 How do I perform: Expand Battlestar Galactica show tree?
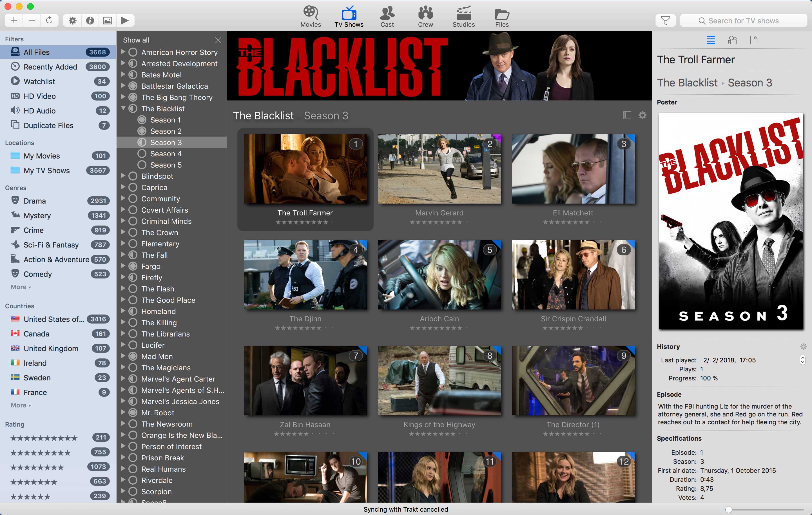point(123,86)
